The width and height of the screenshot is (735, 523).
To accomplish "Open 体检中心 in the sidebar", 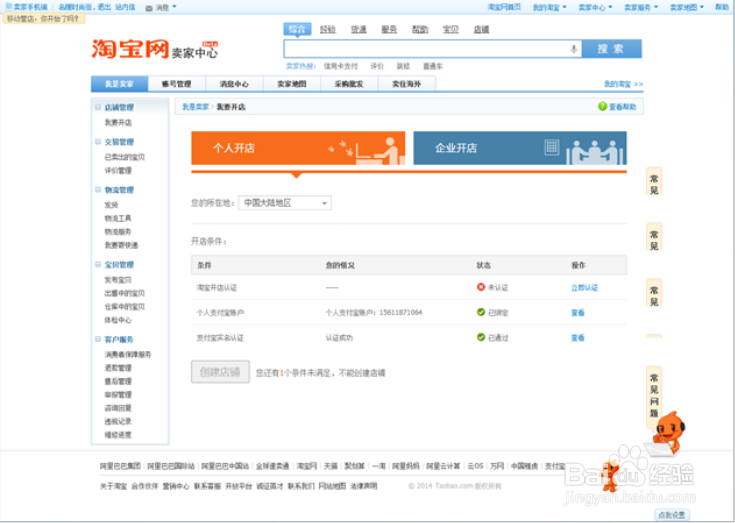I will pos(118,320).
